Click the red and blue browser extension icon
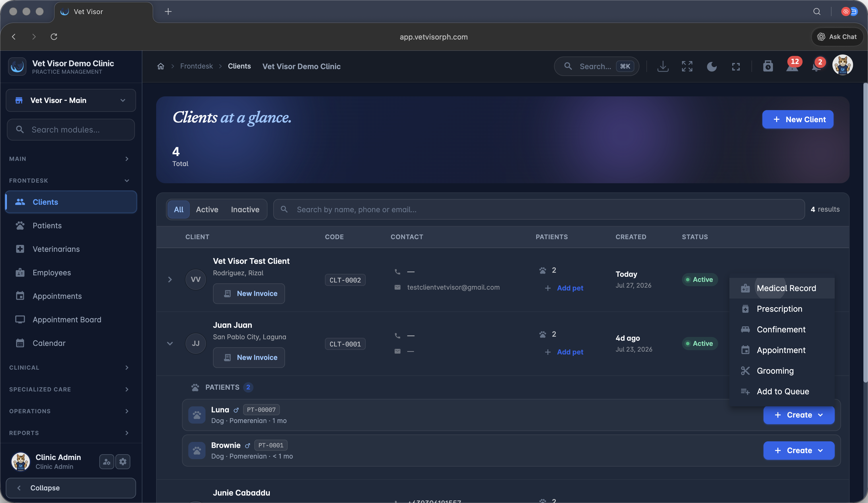This screenshot has height=503, width=868. coord(849,11)
